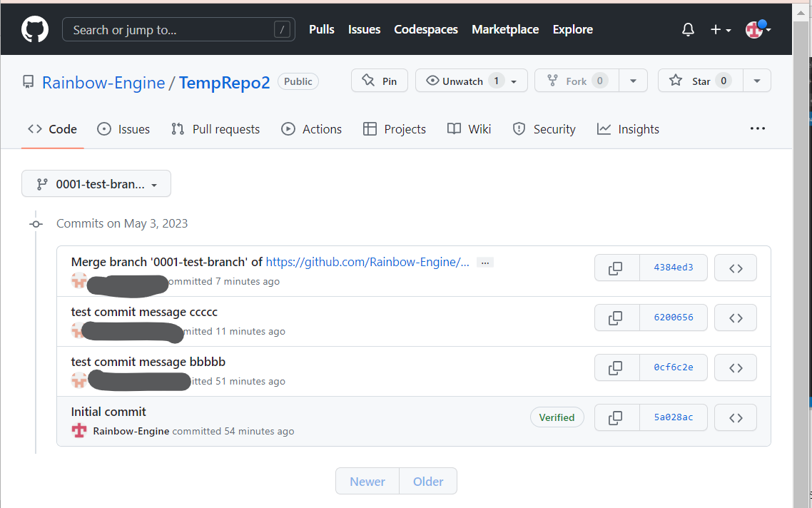The height and width of the screenshot is (508, 812).
Task: Open commit hash 6200656
Action: click(673, 317)
